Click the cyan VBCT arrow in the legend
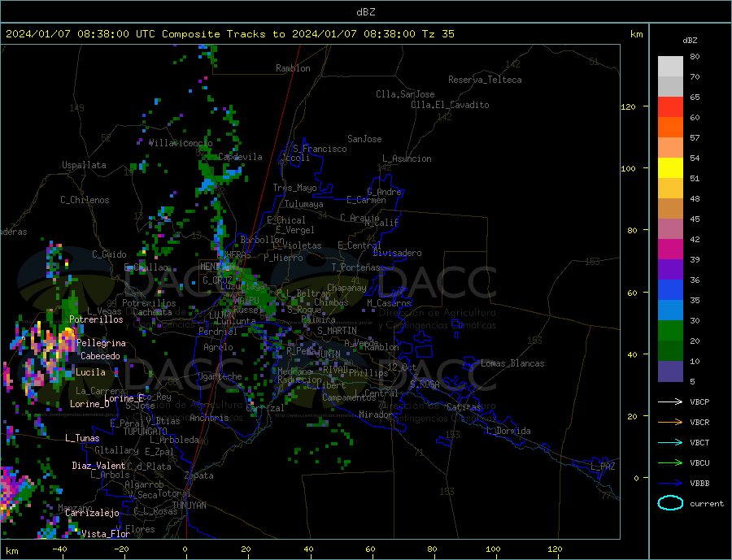Screen dimensions: 732x560 coord(670,442)
